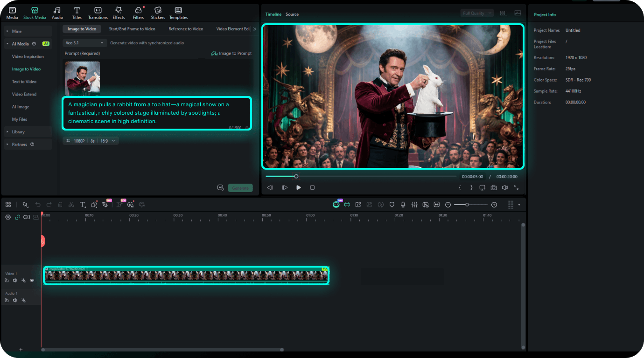
Task: Open the Veo 3.1 model dropdown
Action: point(85,43)
